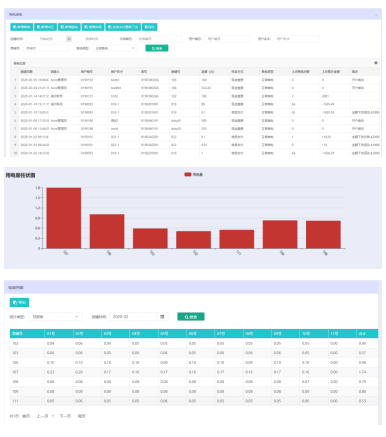
Task: Toggle the red series in the chart legend
Action: (193, 174)
